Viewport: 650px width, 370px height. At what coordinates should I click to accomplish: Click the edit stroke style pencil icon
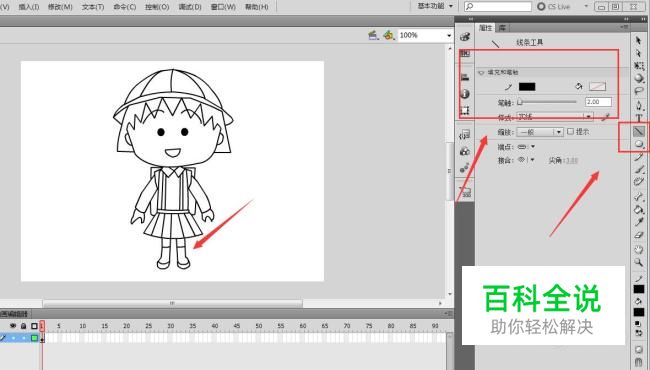[605, 117]
